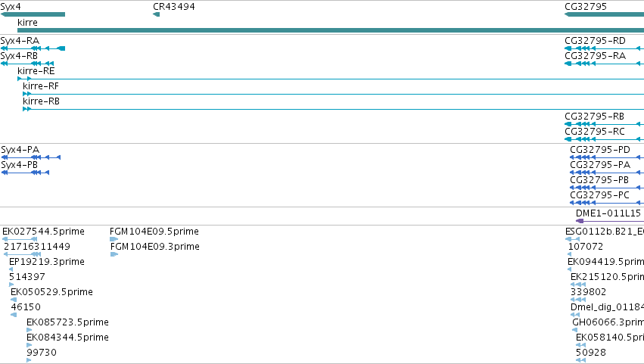Viewport: 644px width, 364px height.
Task: Click the kirre-RE transcript label
Action: point(36,71)
